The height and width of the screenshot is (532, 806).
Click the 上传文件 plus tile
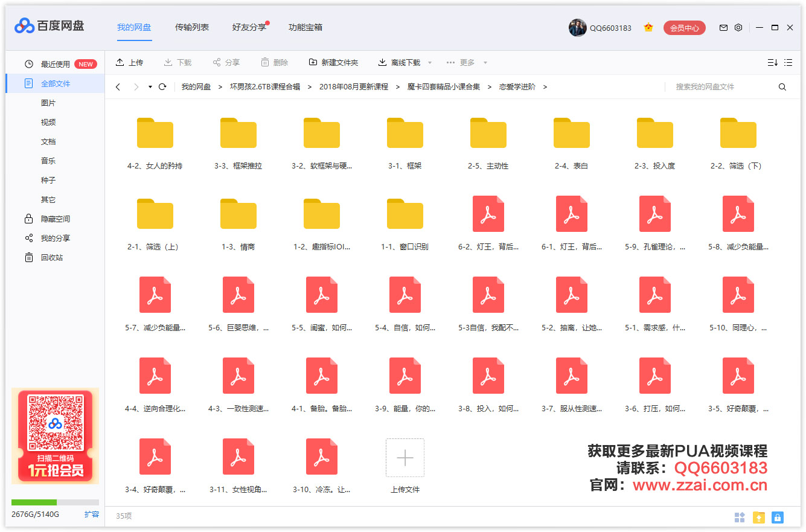pos(405,458)
